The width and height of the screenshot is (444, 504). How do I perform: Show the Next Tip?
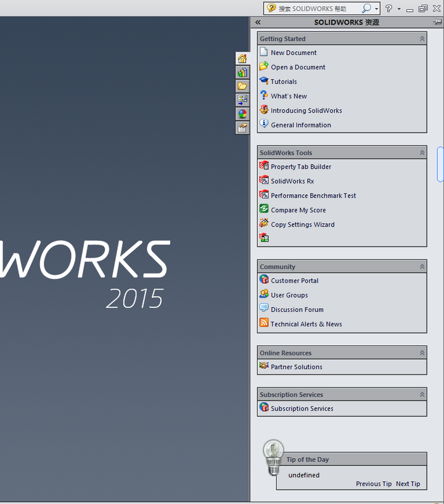408,484
